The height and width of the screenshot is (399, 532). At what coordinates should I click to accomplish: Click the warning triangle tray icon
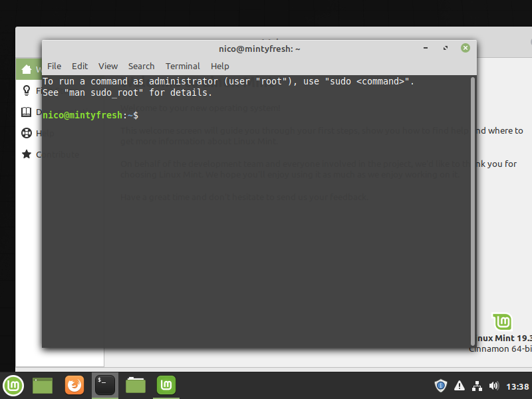[460, 386]
